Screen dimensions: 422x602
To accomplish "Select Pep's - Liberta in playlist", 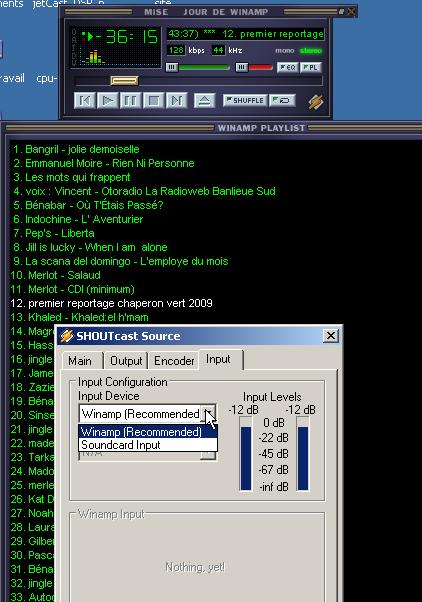I will point(54,233).
